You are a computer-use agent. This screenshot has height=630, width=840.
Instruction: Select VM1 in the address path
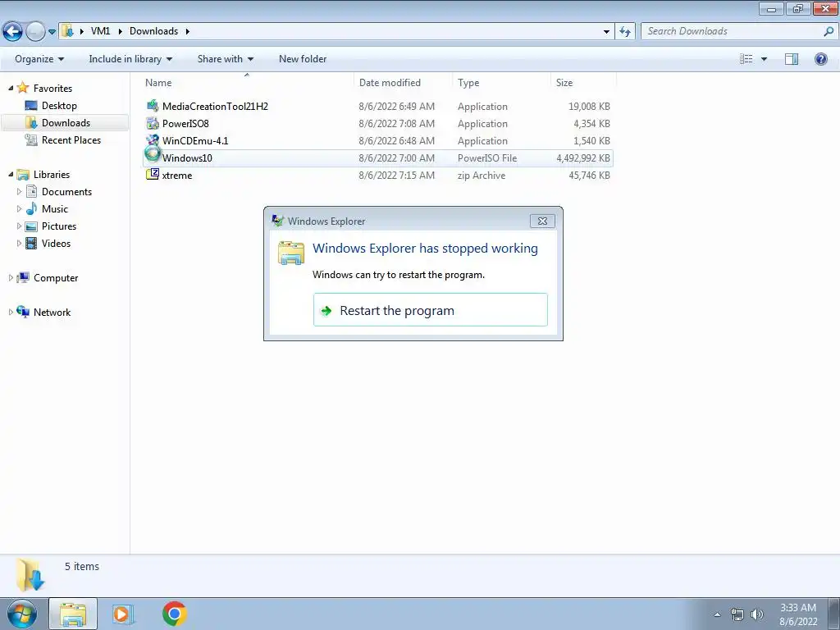[100, 31]
